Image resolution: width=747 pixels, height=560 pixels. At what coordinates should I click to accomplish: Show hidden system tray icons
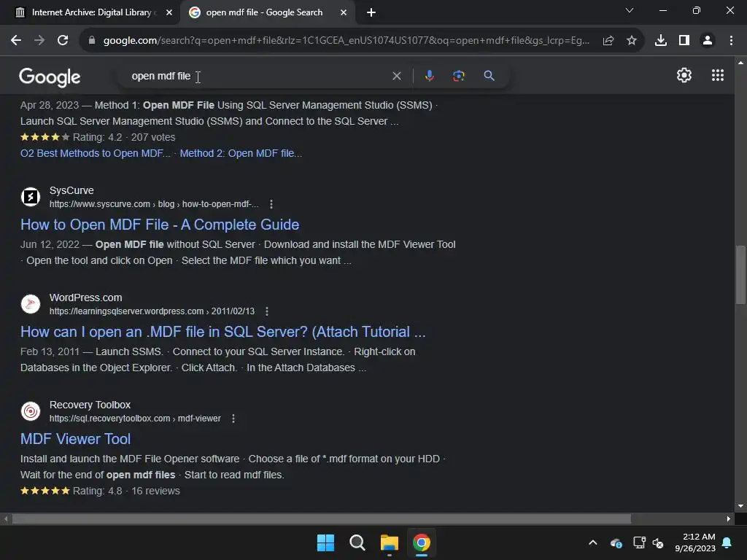(592, 542)
